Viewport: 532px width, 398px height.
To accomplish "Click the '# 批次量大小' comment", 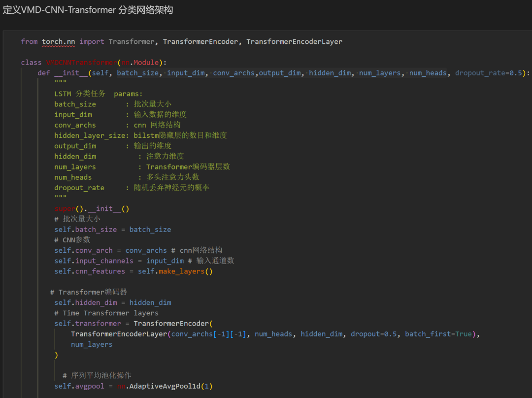I will click(77, 219).
